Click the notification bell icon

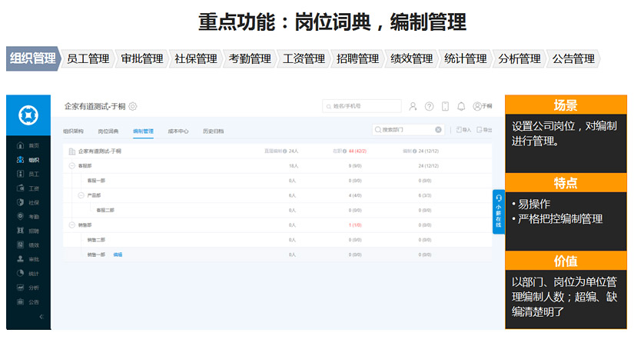(461, 107)
